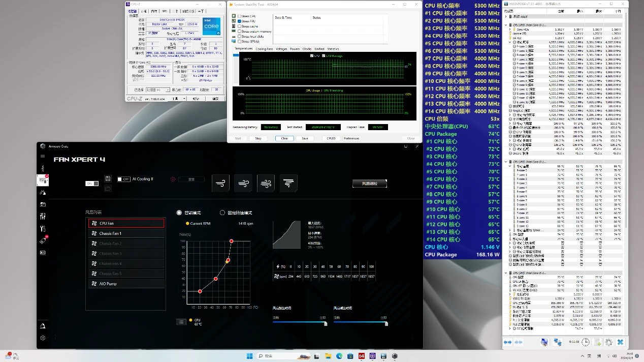Select the first fan mode preset icon
This screenshot has height=362, width=644.
(220, 183)
